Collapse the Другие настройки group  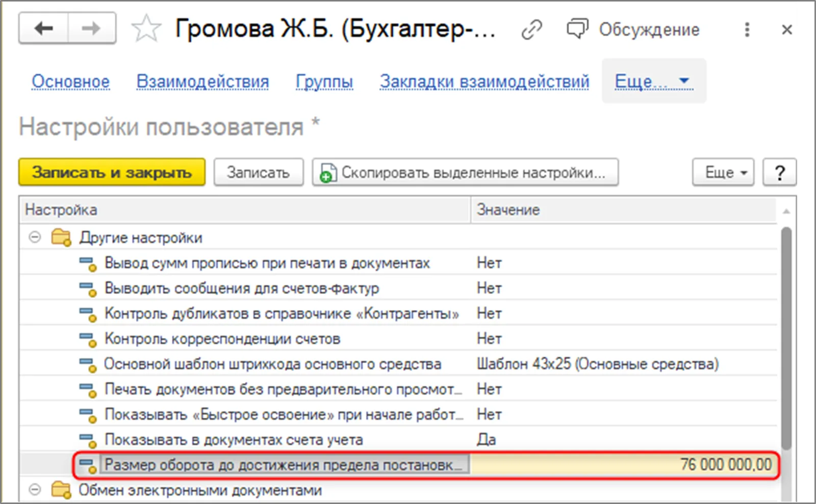[35, 237]
